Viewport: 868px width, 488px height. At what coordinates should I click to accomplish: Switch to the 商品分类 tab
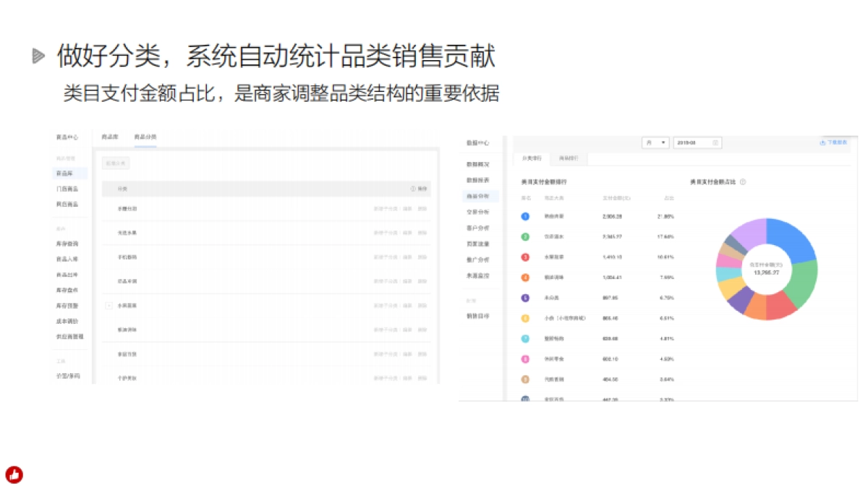(145, 137)
